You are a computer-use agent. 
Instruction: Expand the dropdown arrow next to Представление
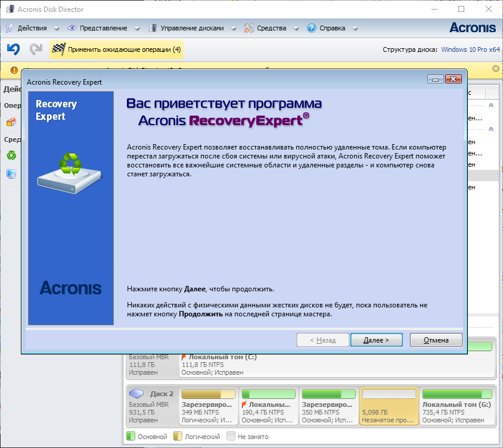click(x=136, y=28)
